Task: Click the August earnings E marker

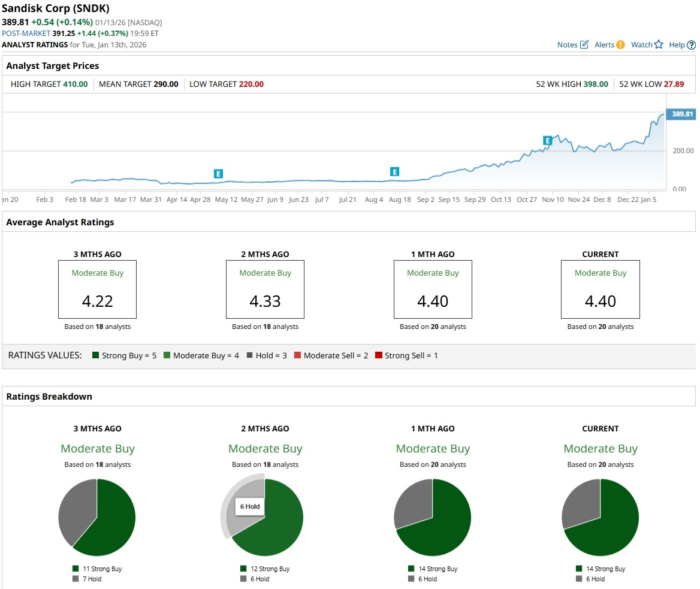Action: 394,172
